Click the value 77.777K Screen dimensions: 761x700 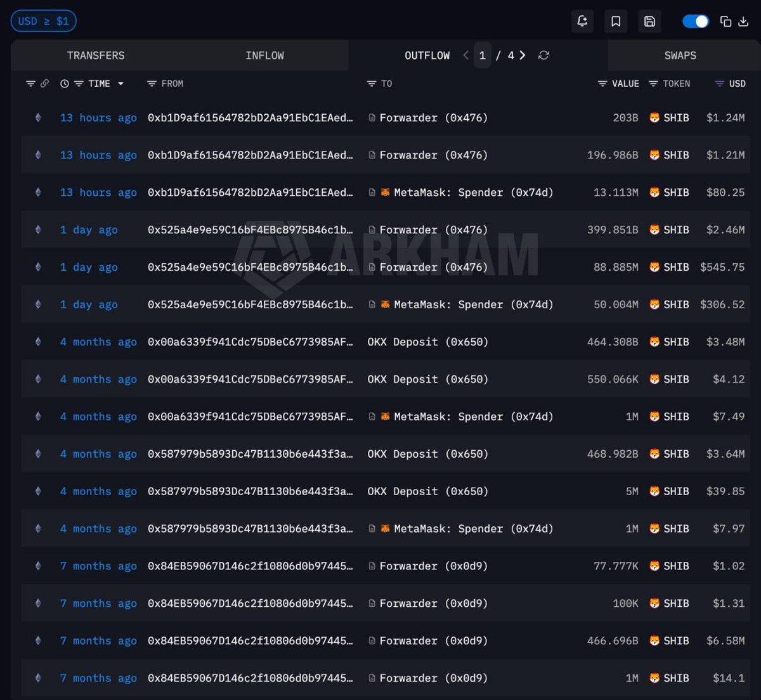[616, 566]
